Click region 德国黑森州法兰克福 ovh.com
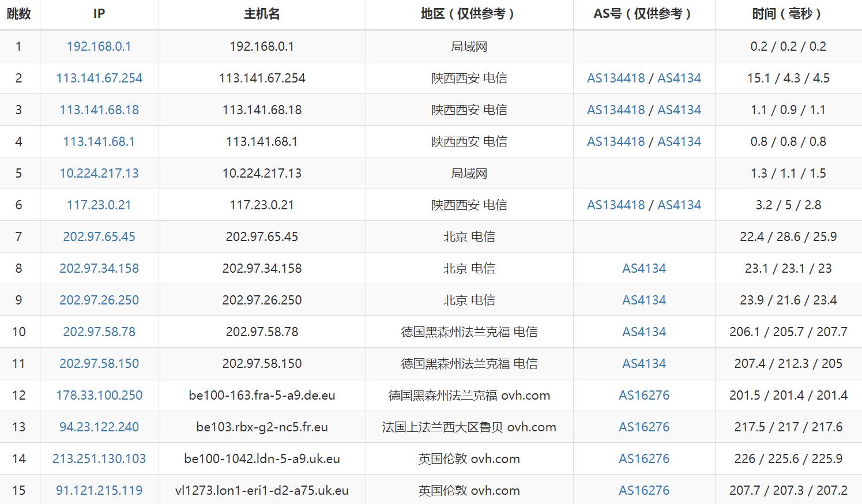 coord(469,395)
